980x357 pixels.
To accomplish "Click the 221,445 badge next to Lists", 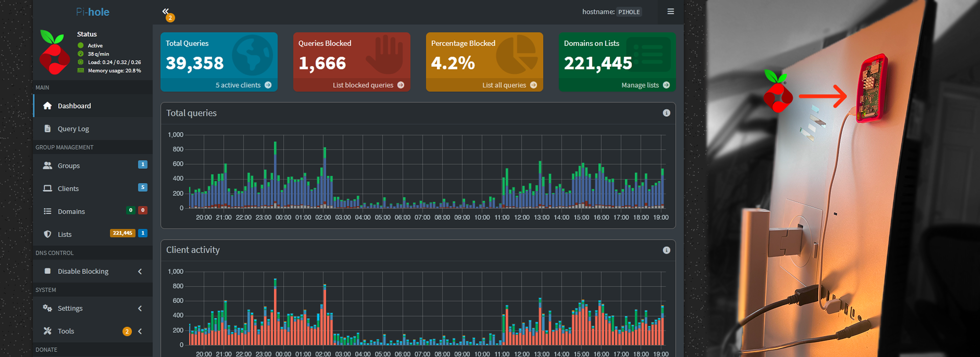I will pos(122,233).
